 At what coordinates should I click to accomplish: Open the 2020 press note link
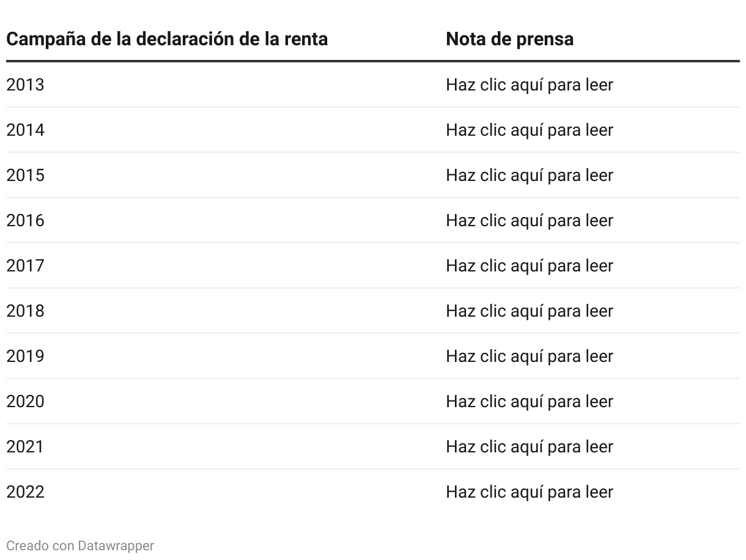tap(529, 402)
